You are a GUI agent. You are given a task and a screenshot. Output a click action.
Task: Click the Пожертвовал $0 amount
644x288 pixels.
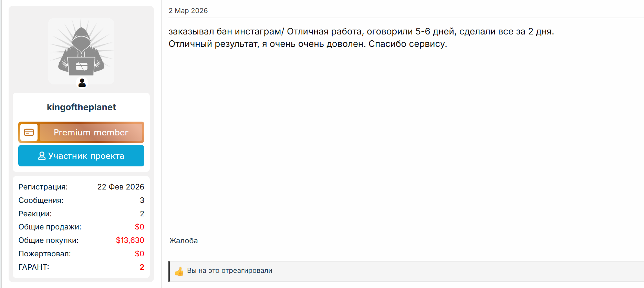click(x=139, y=254)
